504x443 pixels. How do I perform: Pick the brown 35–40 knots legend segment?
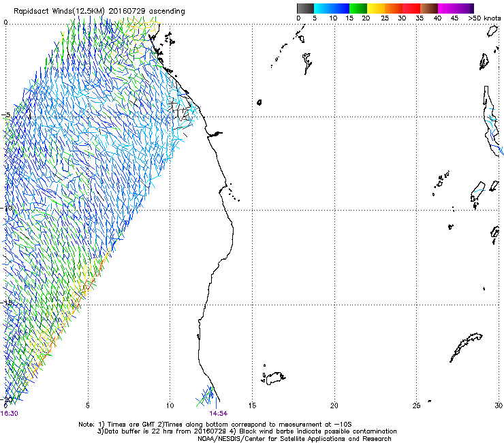point(429,8)
